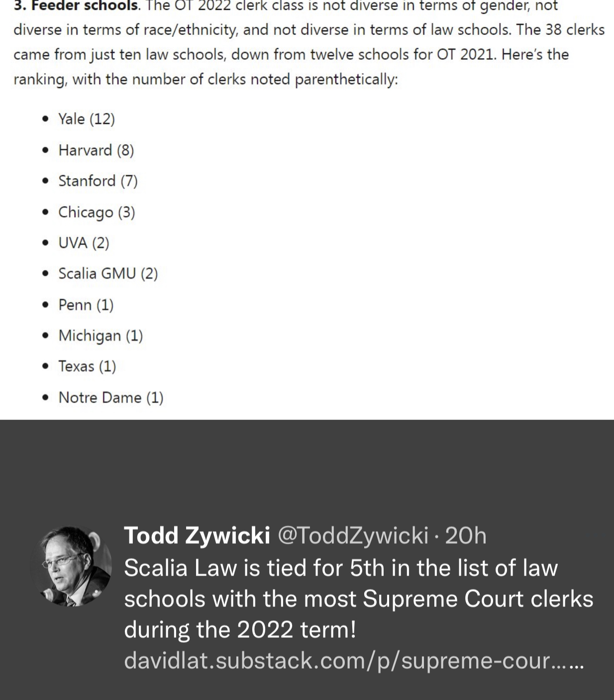Screen dimensions: 614x700
Task: Click the words 'Supreme Court clerks' in tweet
Action: [478, 599]
